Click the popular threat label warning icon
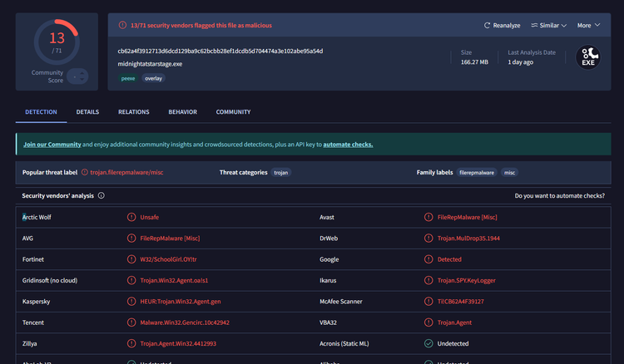Viewport: 624px width, 364px height. [x=85, y=173]
